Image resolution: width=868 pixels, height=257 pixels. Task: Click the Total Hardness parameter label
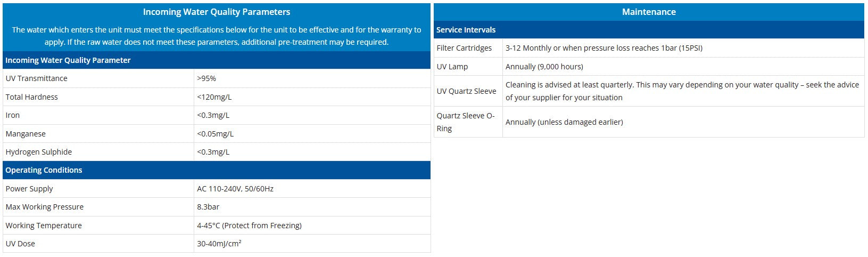31,97
